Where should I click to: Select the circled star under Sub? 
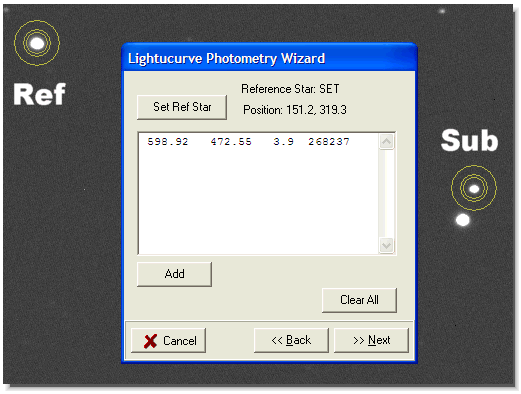coord(474,189)
